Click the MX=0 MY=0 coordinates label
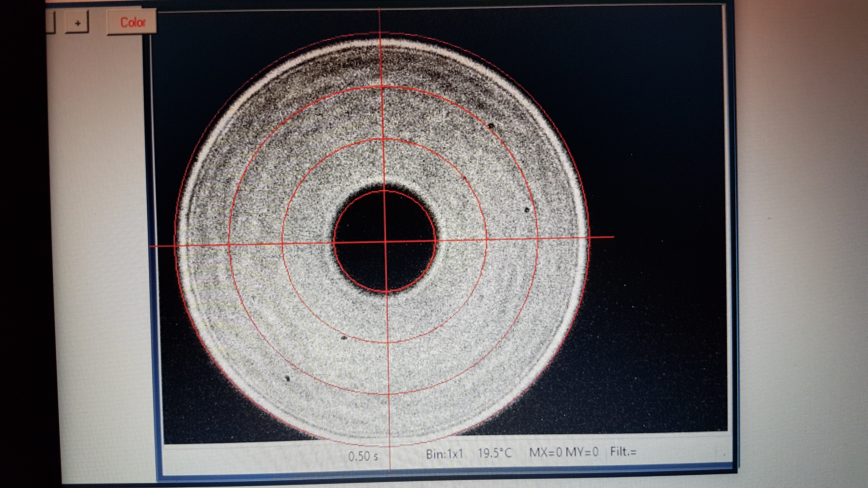This screenshot has width=868, height=488. click(564, 452)
